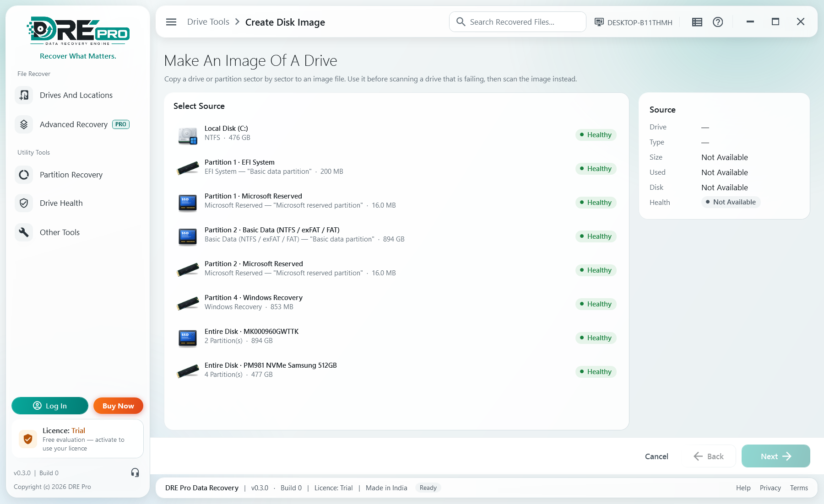Go to Drive Tools breadcrumb
Viewport: 824px width, 504px height.
pos(208,22)
